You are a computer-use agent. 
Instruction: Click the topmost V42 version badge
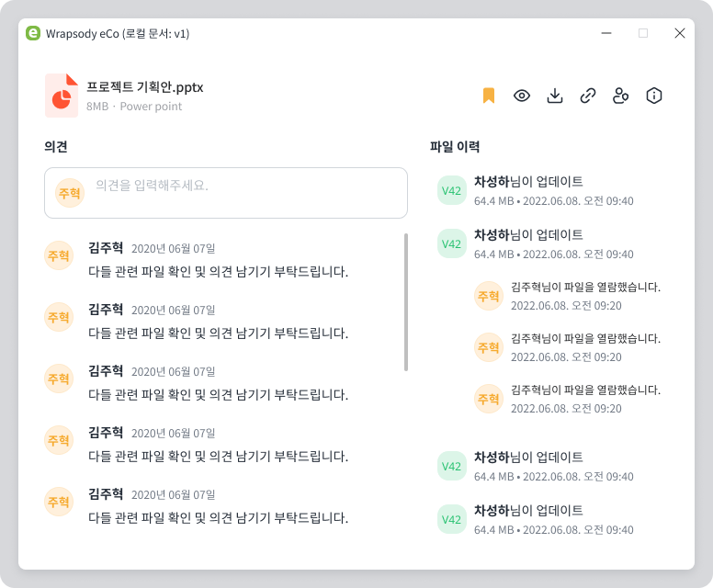[x=451, y=190]
